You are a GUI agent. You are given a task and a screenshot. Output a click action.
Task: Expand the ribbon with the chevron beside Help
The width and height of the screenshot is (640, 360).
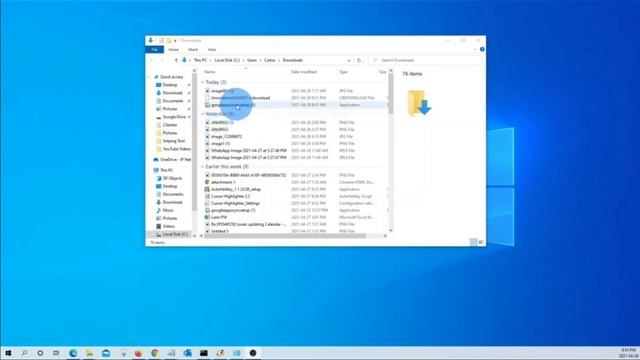pyautogui.click(x=475, y=49)
